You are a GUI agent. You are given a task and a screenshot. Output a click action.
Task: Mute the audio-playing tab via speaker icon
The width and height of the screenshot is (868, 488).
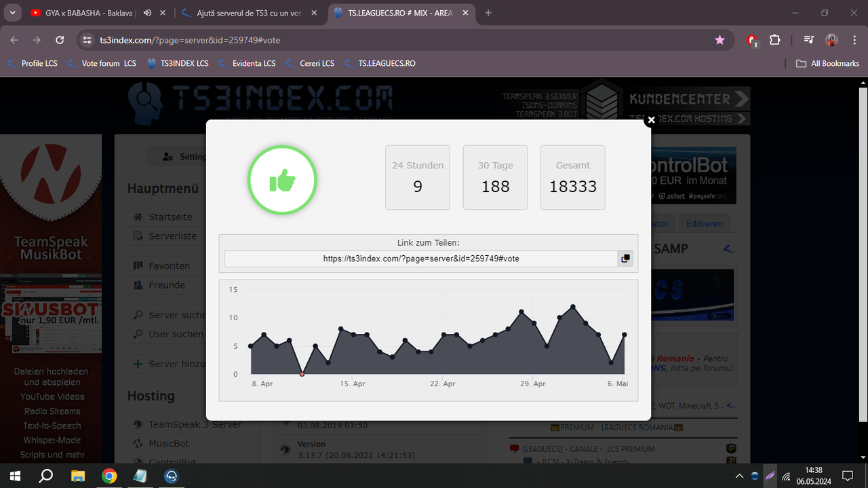pos(147,13)
